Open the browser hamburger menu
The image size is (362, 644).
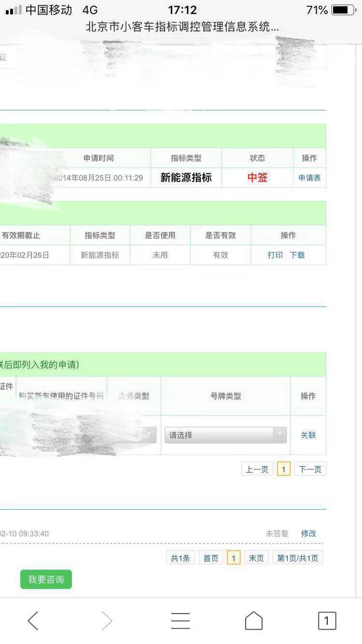point(181,621)
